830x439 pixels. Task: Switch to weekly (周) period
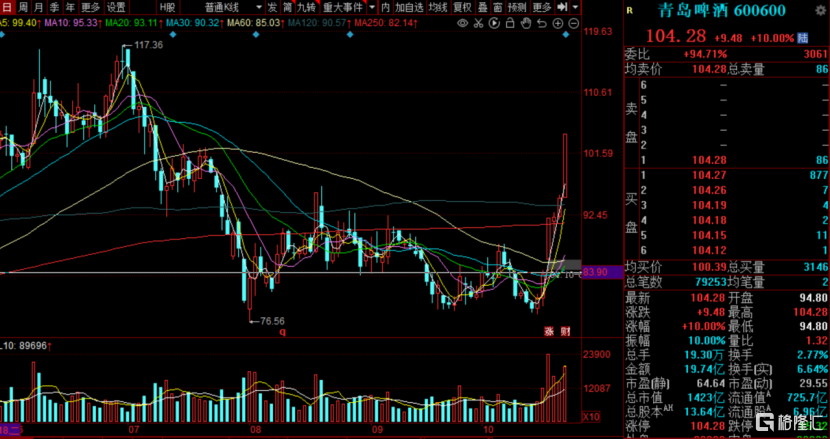click(23, 7)
